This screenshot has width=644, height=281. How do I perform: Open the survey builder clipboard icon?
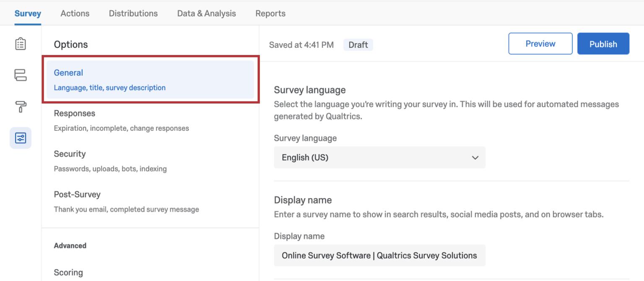20,43
